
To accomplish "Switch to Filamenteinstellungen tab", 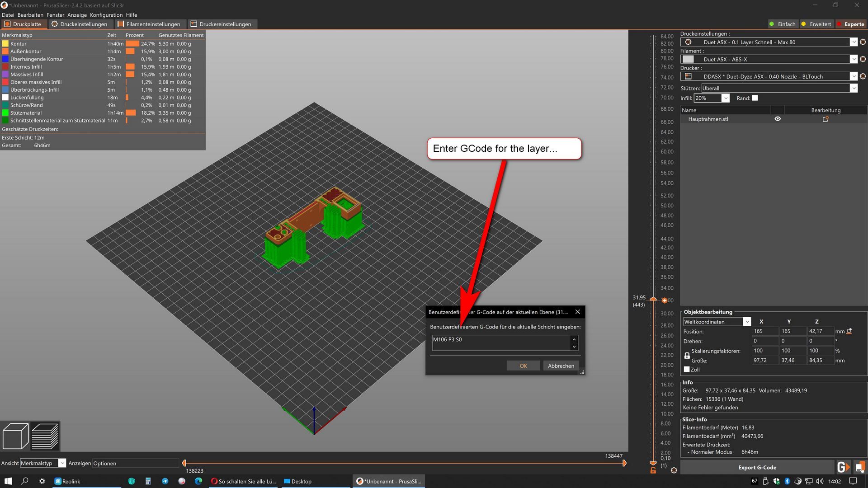I will pyautogui.click(x=149, y=24).
